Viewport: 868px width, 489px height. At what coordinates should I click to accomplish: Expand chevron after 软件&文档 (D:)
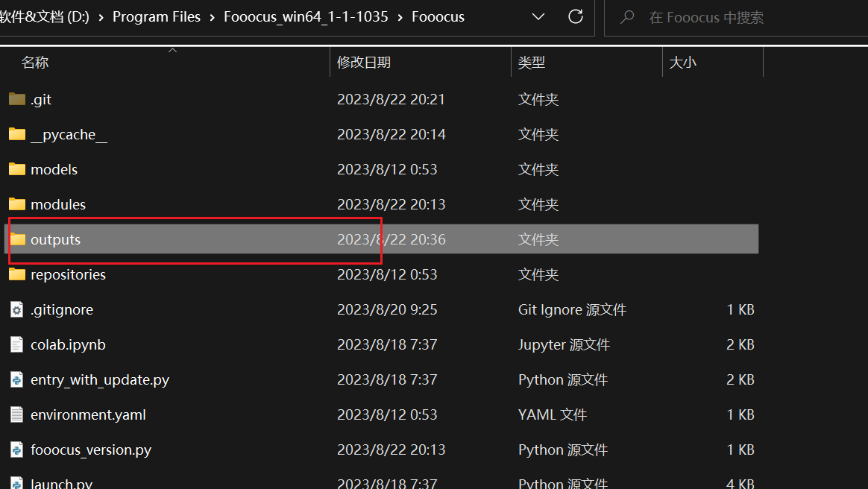101,18
